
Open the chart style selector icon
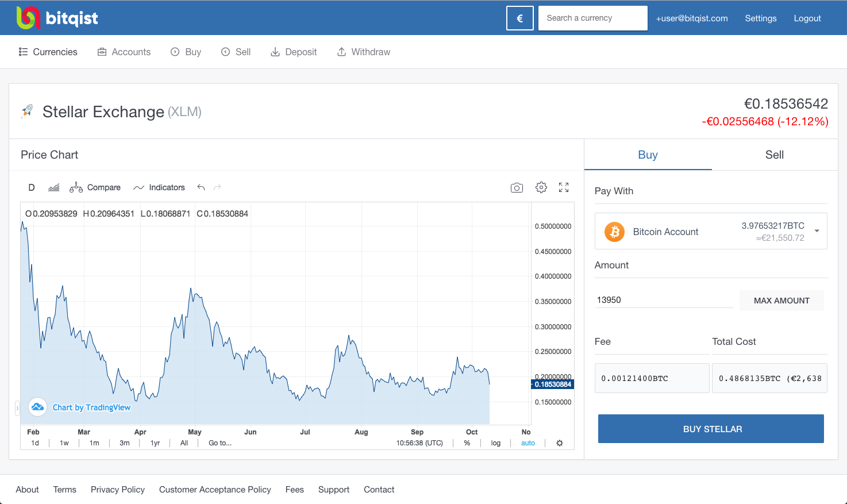tap(54, 187)
